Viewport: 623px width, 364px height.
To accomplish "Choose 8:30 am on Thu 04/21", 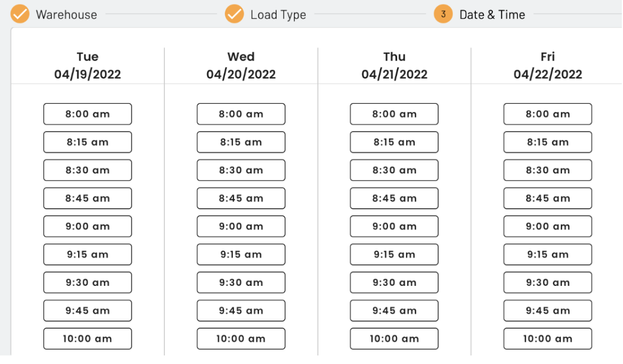I will pos(394,170).
